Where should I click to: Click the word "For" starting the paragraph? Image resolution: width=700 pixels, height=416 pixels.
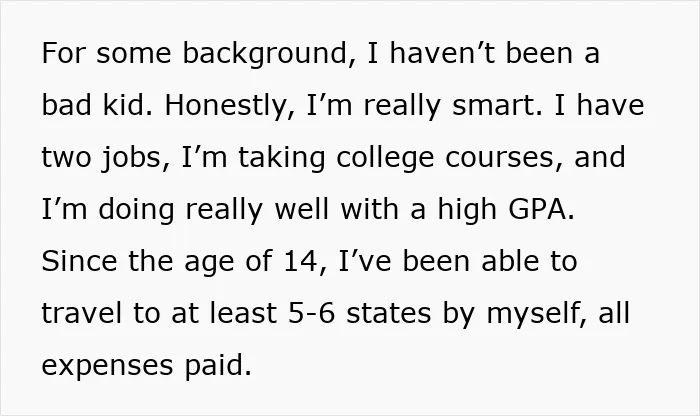(63, 54)
